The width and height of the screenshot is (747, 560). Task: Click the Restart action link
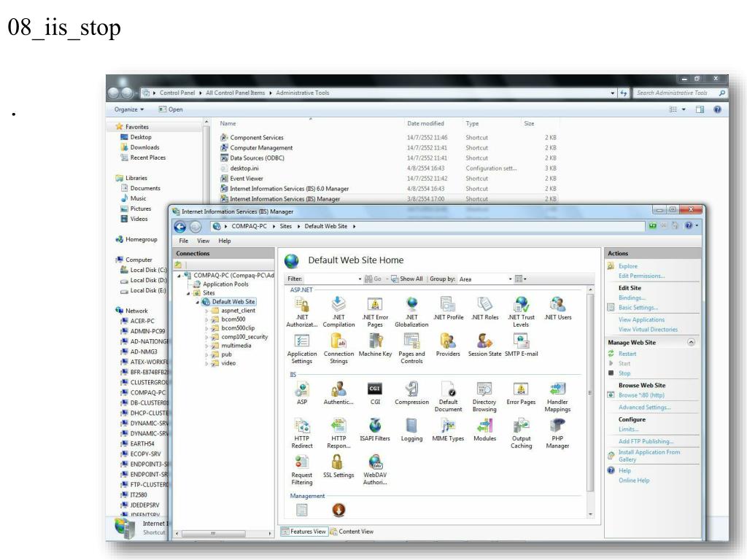click(x=627, y=354)
